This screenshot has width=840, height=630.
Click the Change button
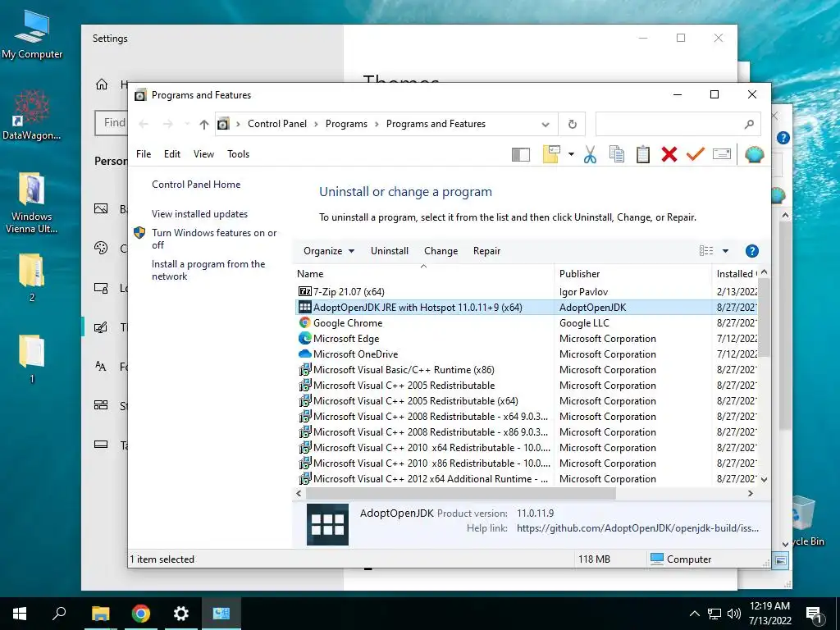(x=441, y=251)
